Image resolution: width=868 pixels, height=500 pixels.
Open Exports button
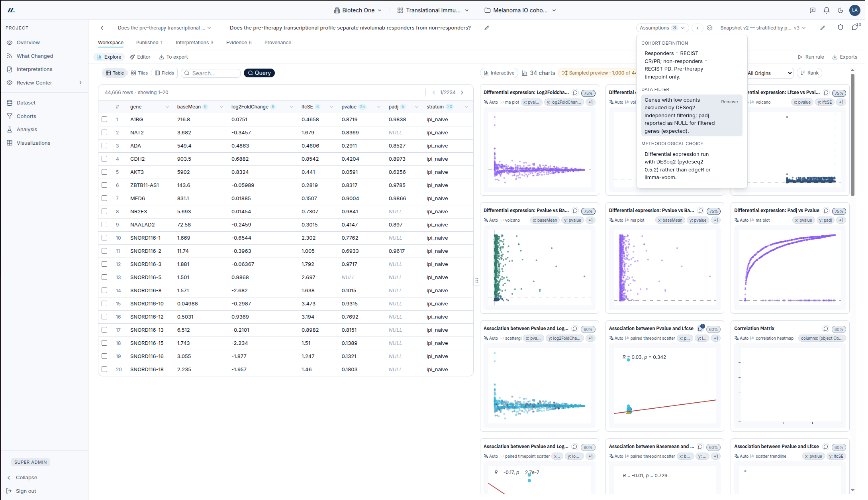(x=844, y=57)
